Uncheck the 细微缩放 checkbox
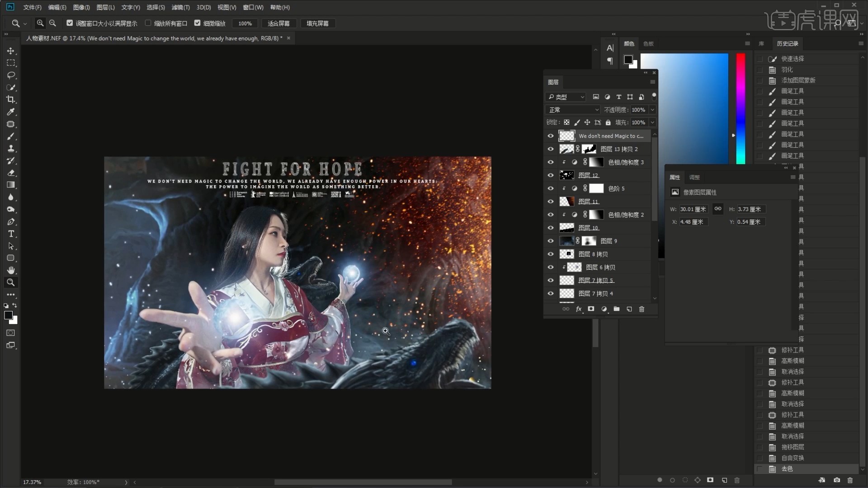 coord(197,23)
